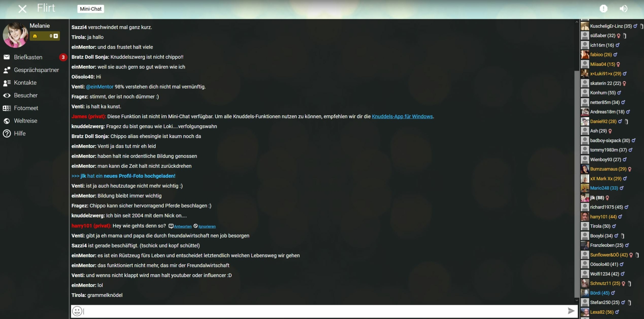
Task: Select user Stefan250 (25)
Action: [x=605, y=303]
